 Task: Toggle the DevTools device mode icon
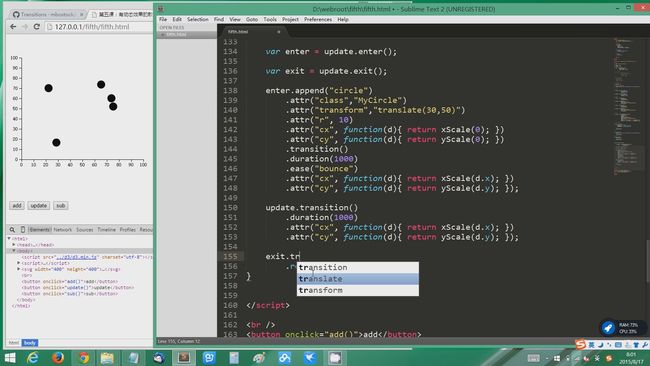pos(23,229)
